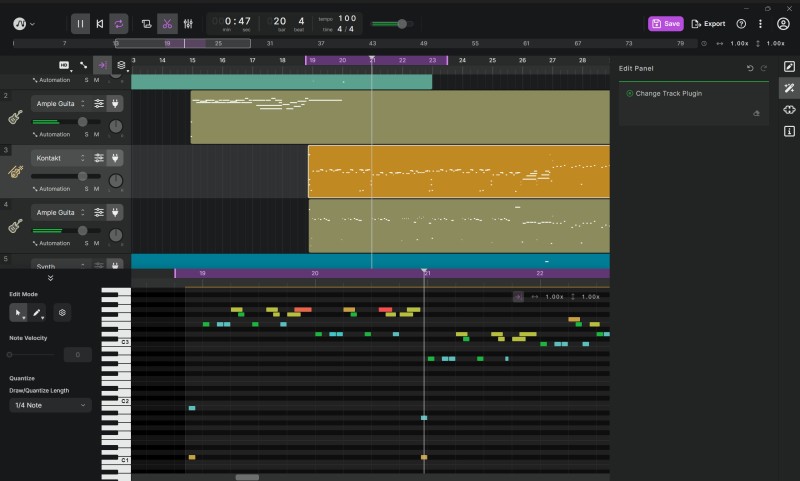This screenshot has width=800, height=481.
Task: Click the top vertical zoom 1.00x value
Action: 776,43
